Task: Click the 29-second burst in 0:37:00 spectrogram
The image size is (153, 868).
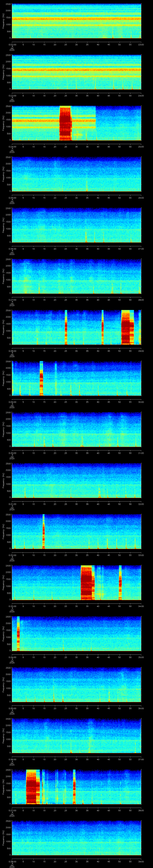Action: coord(74,787)
